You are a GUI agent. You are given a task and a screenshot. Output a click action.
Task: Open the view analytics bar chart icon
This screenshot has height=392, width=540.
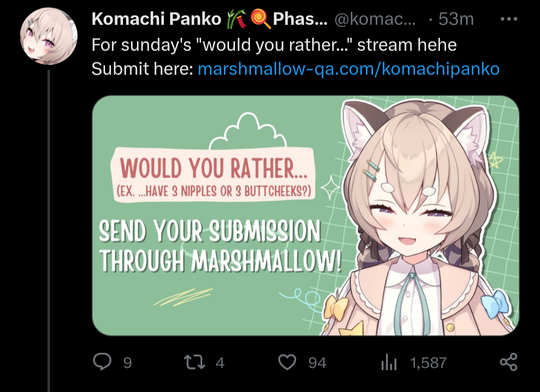click(389, 363)
